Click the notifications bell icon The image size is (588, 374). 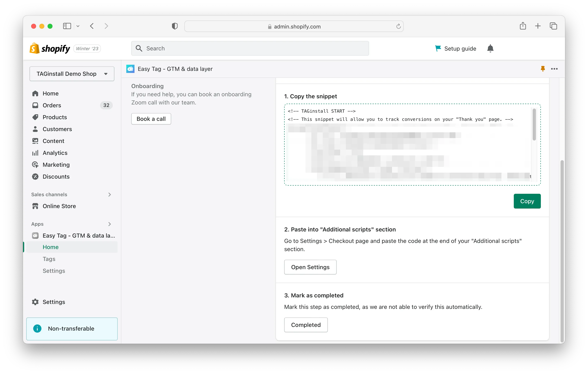click(490, 48)
